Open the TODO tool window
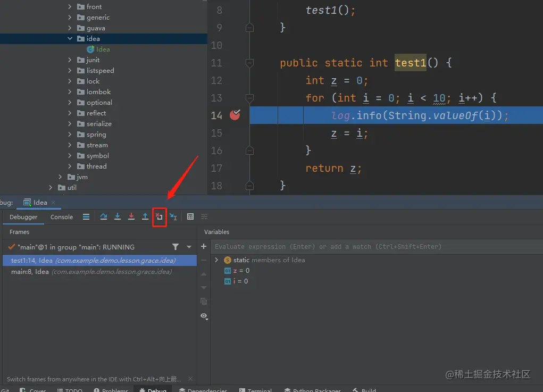The height and width of the screenshot is (392, 543). tap(70, 390)
